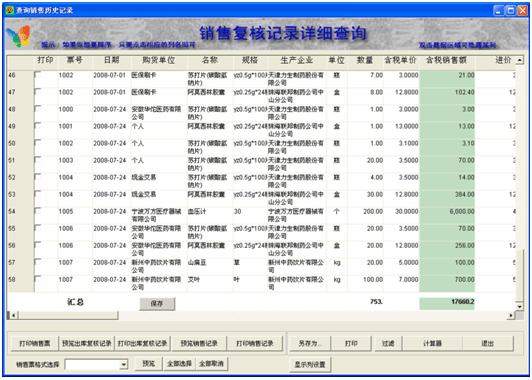The width and height of the screenshot is (532, 380).
Task: Click the 102.40 amount cell
Action: (x=447, y=96)
